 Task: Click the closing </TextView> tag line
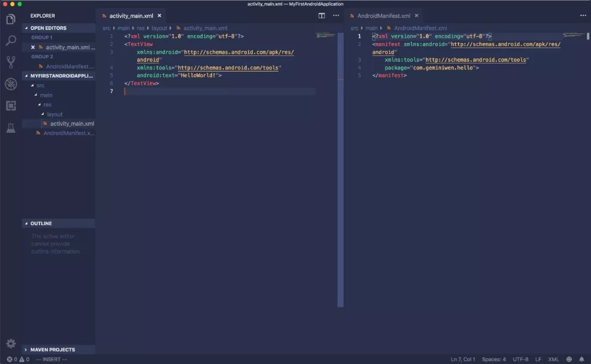pos(141,83)
